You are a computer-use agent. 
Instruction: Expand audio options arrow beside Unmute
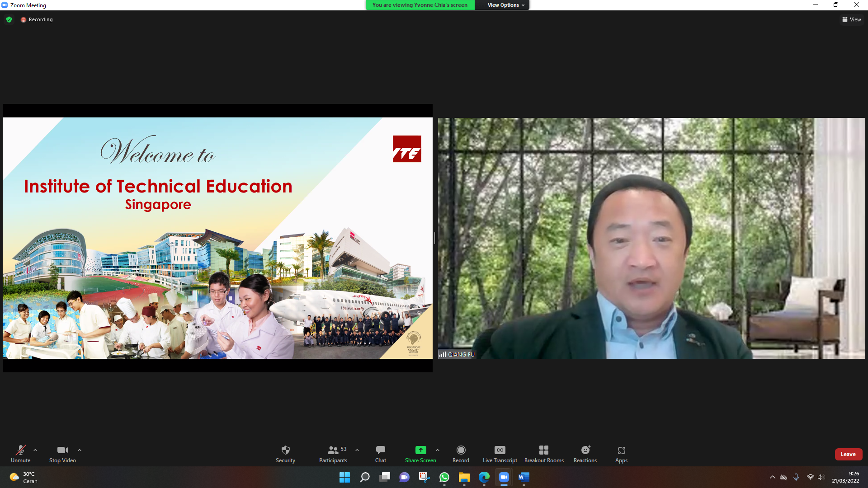[x=35, y=450]
